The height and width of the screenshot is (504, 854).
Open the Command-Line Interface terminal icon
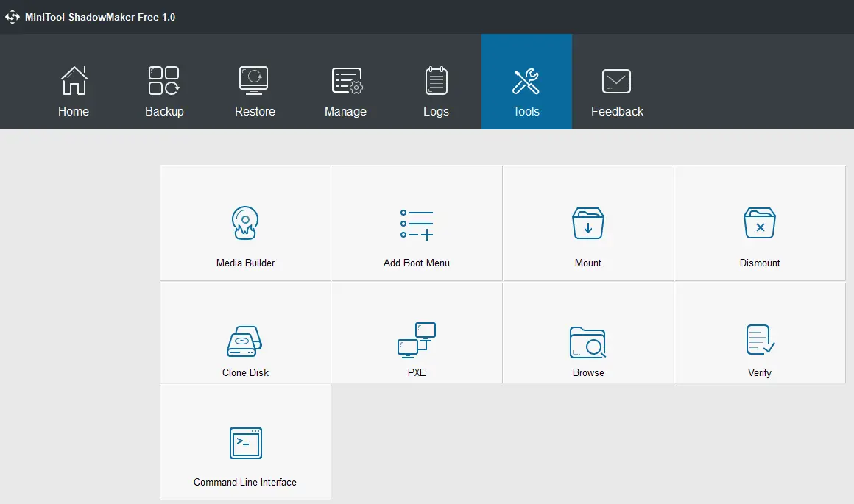click(x=246, y=443)
